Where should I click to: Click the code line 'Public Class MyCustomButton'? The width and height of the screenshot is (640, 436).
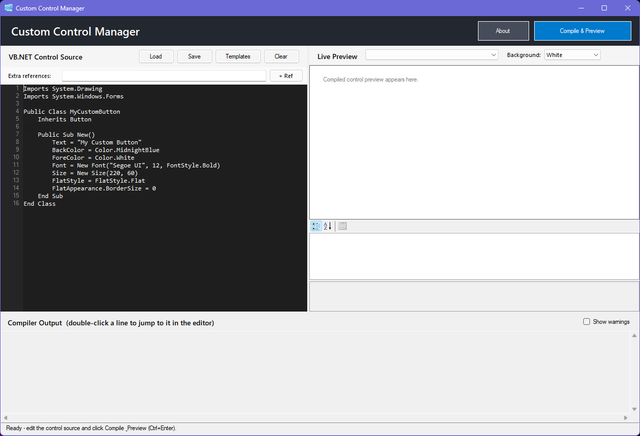72,111
